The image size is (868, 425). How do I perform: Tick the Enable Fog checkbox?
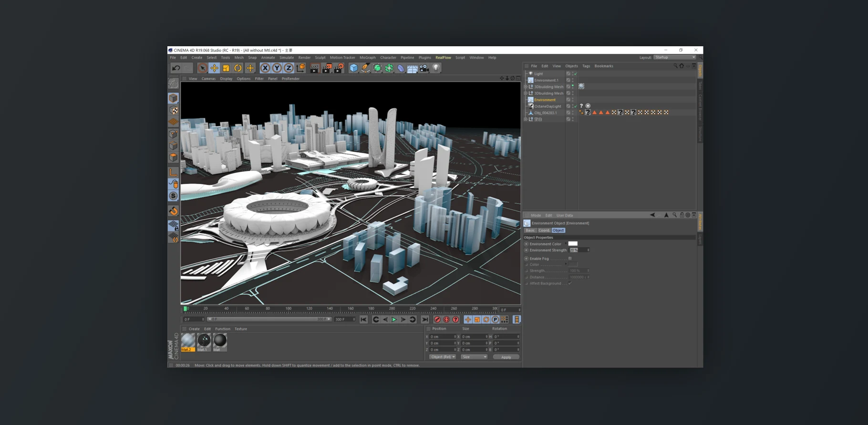coord(570,259)
